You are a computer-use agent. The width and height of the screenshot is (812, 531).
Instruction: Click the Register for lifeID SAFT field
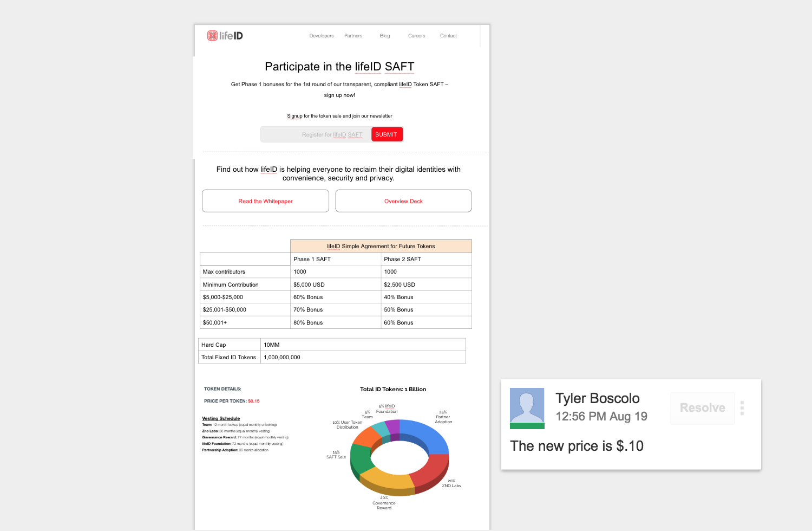pos(316,134)
